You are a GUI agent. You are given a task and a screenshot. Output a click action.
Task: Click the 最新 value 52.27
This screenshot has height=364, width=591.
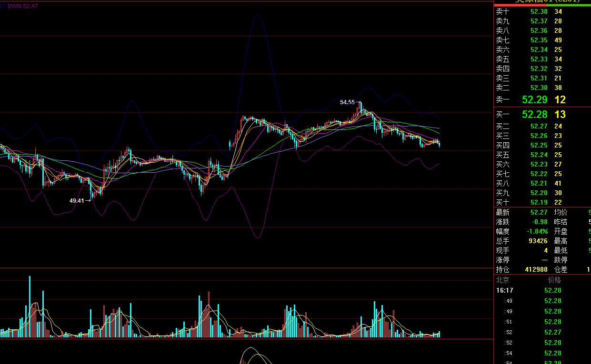539,212
